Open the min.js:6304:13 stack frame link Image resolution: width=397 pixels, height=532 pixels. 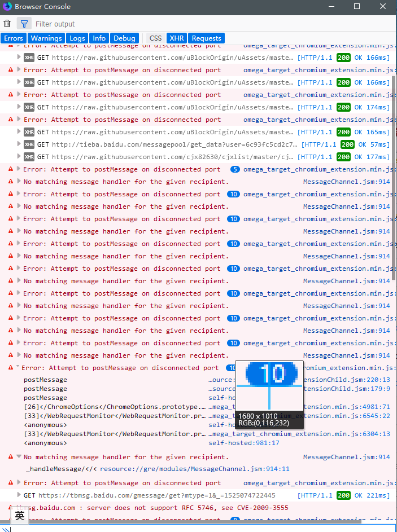click(299, 434)
